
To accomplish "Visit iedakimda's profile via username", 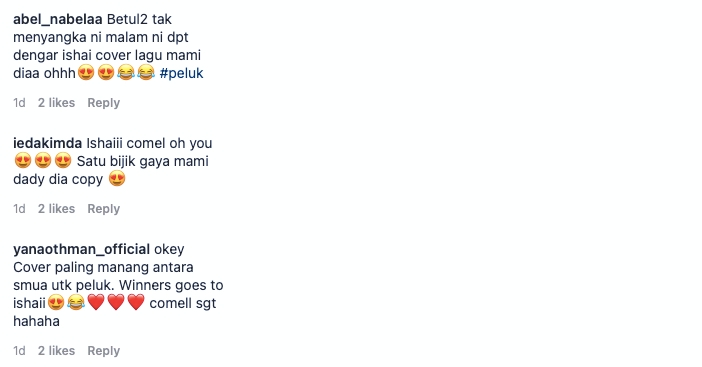I will 47,143.
